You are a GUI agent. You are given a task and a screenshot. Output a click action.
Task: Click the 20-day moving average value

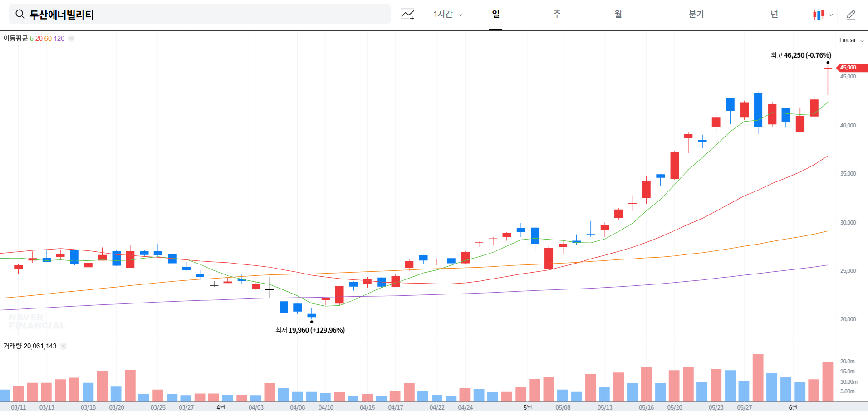click(39, 39)
